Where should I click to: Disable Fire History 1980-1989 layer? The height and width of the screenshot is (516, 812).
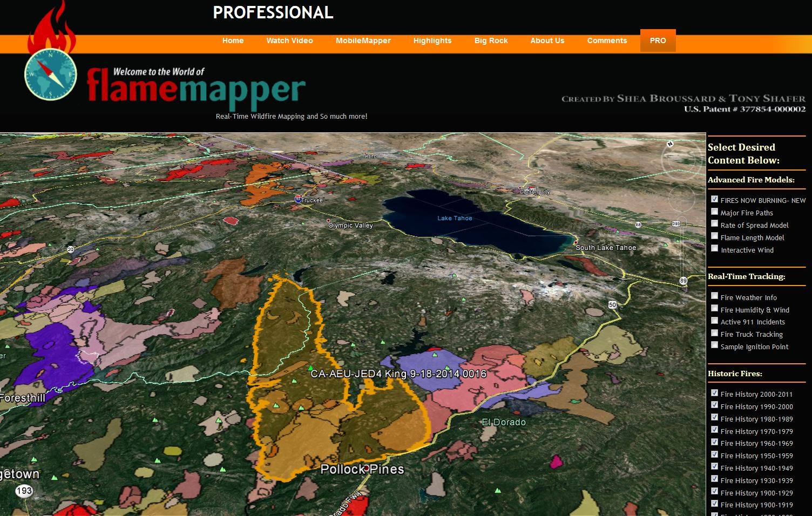[x=714, y=418]
